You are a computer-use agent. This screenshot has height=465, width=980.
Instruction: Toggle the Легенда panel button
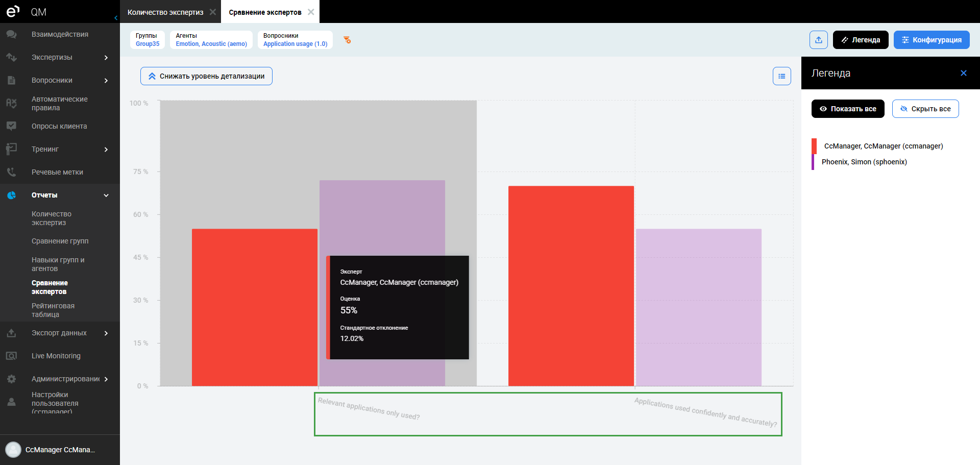point(861,40)
